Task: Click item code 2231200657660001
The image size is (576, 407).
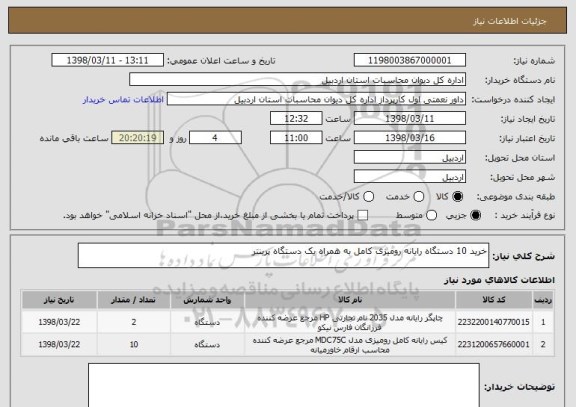Action: point(494,345)
